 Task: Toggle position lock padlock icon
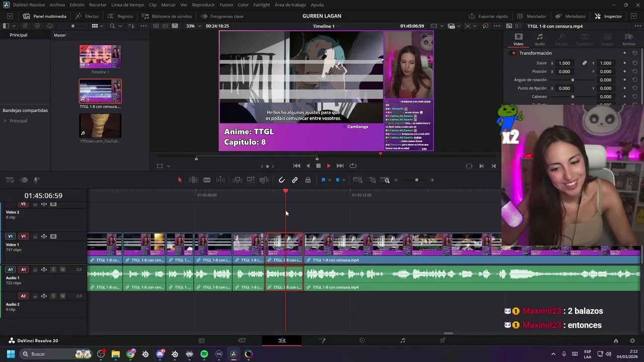[308, 180]
